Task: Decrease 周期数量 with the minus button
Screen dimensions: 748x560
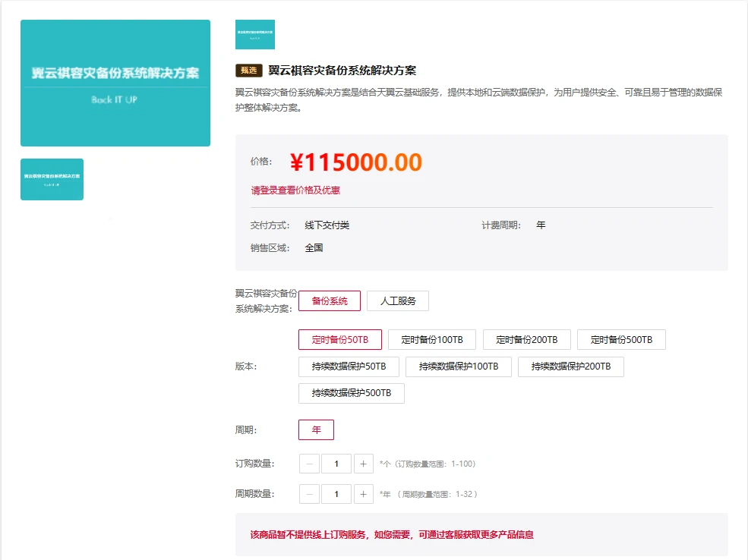Action: [309, 493]
